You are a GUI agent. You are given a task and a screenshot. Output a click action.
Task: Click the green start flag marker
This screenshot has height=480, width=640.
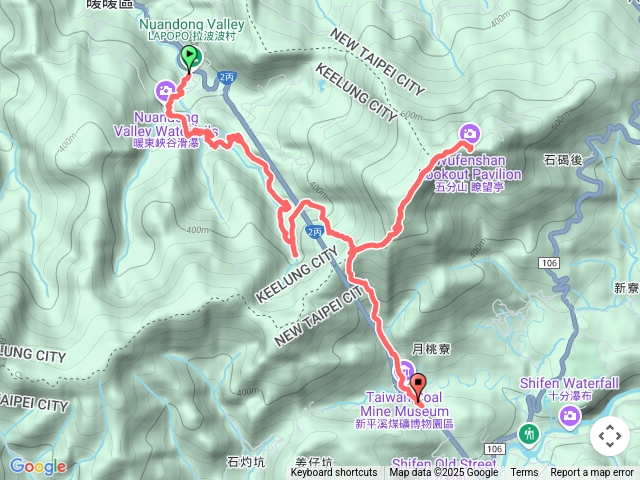(189, 60)
